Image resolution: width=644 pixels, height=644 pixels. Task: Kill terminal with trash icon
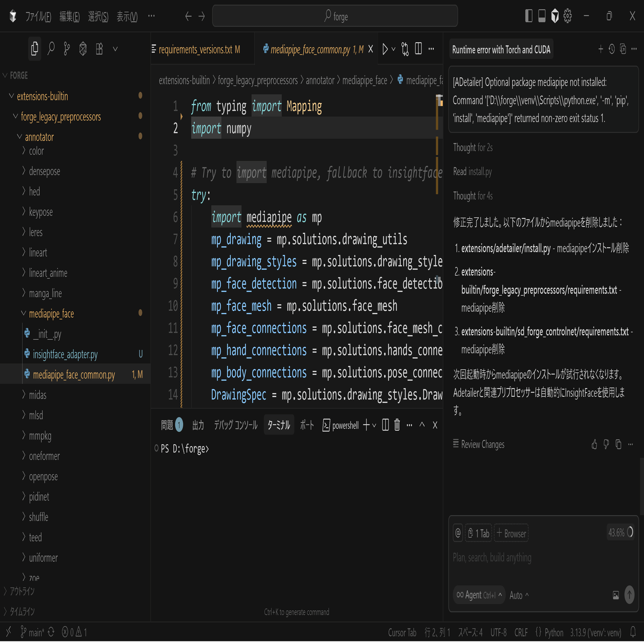tap(397, 425)
